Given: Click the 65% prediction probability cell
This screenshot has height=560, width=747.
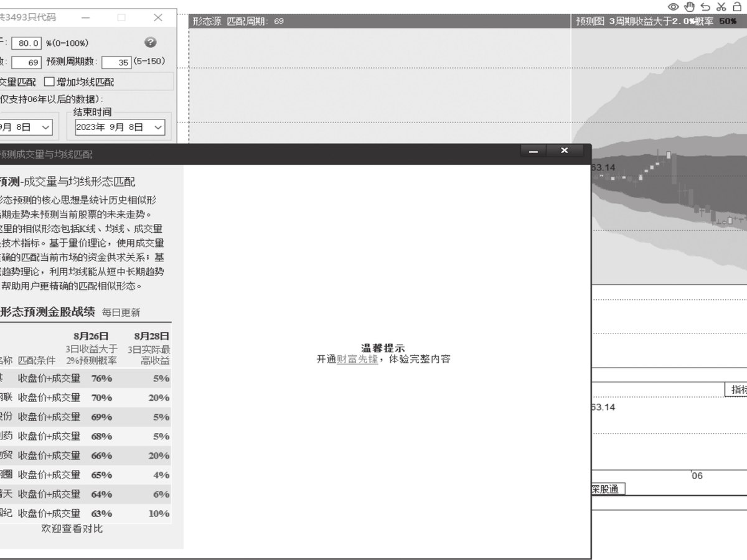Looking at the screenshot, I should (101, 475).
